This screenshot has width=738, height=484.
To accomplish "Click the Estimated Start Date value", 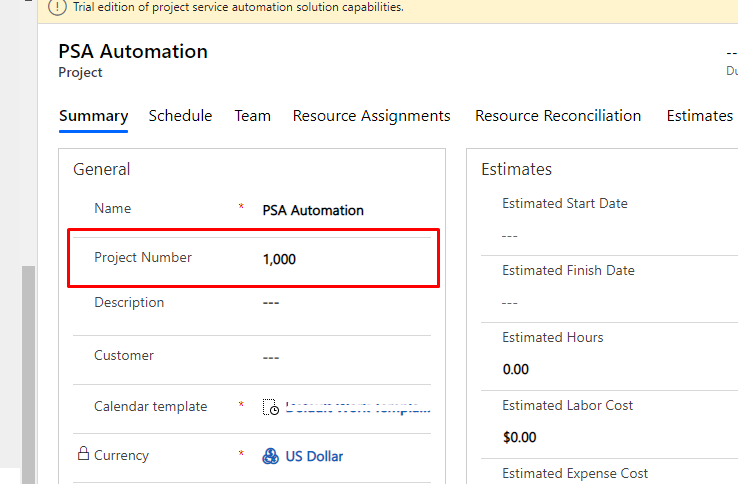I will click(510, 235).
